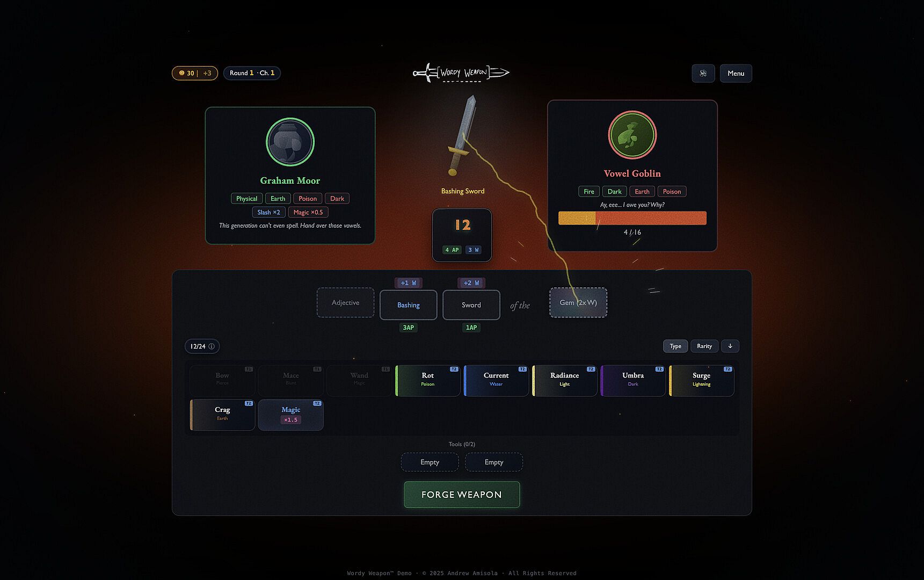This screenshot has width=924, height=580.
Task: Select the Magic ×1.5 modifier card
Action: click(290, 415)
